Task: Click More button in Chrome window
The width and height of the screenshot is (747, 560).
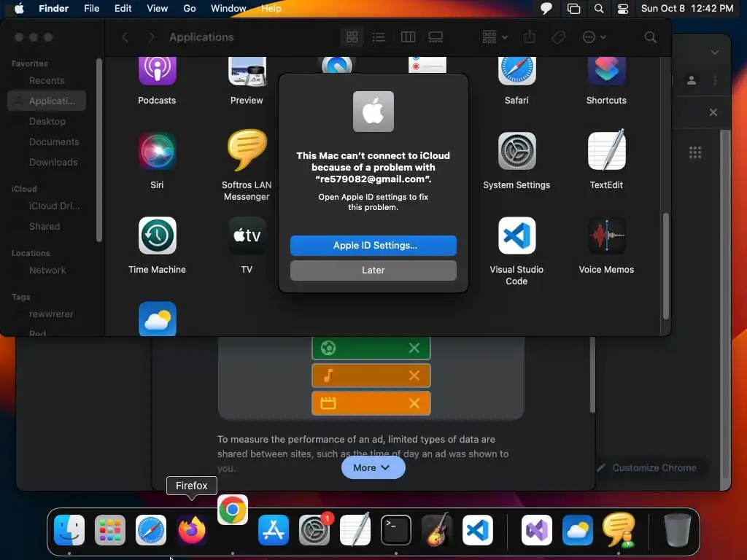Action: coord(373,467)
